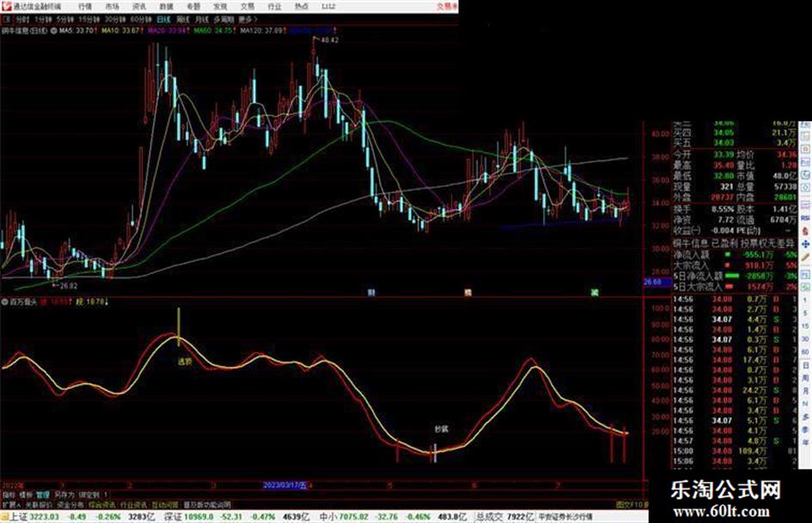Click the 指标 tab at bottom
812x523 pixels.
click(x=9, y=495)
